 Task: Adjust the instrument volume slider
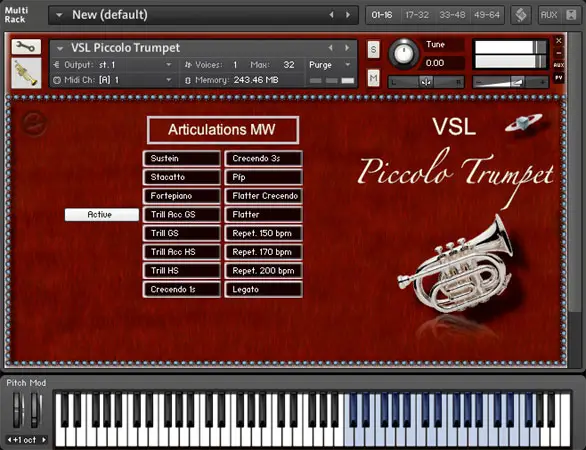[x=511, y=81]
